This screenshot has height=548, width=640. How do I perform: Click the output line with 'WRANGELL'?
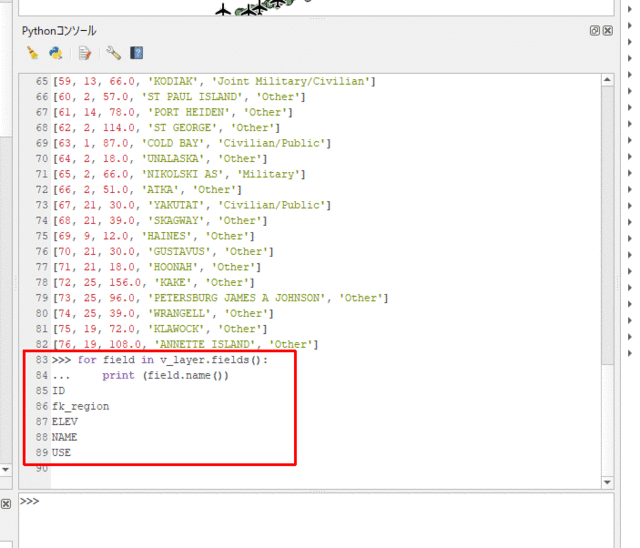163,314
